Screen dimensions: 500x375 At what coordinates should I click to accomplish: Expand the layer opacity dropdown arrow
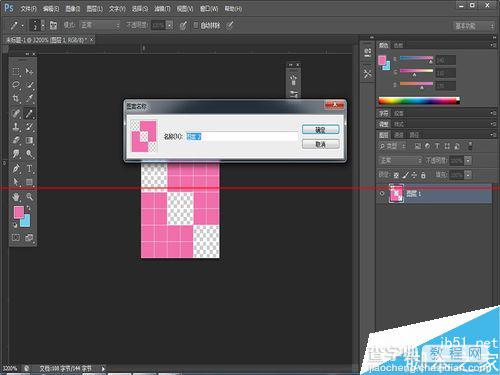(x=468, y=161)
